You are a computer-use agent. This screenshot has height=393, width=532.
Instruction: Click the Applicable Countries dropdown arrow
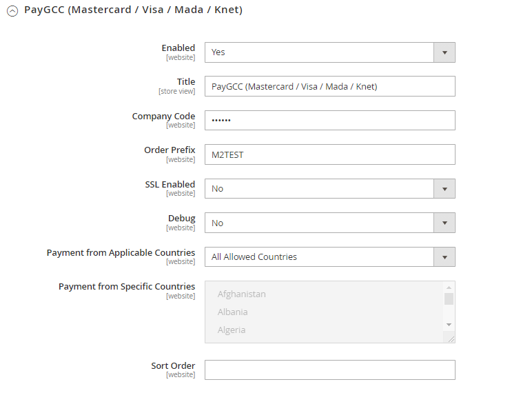click(444, 257)
